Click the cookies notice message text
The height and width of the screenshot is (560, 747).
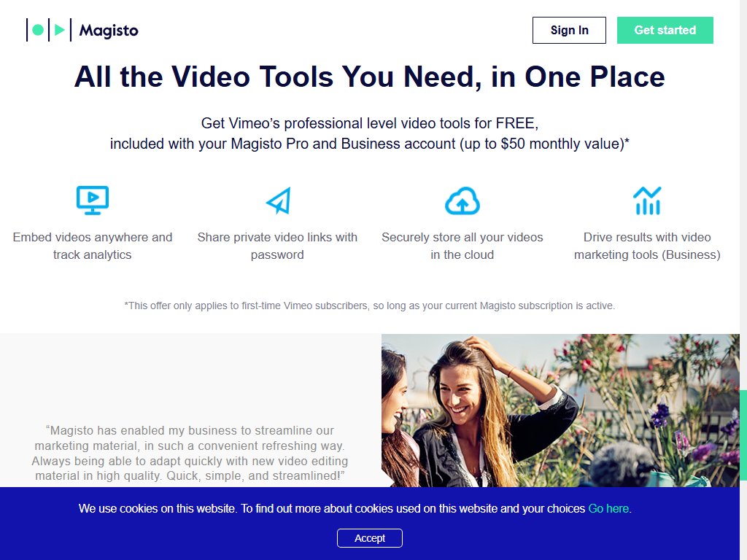pos(355,508)
